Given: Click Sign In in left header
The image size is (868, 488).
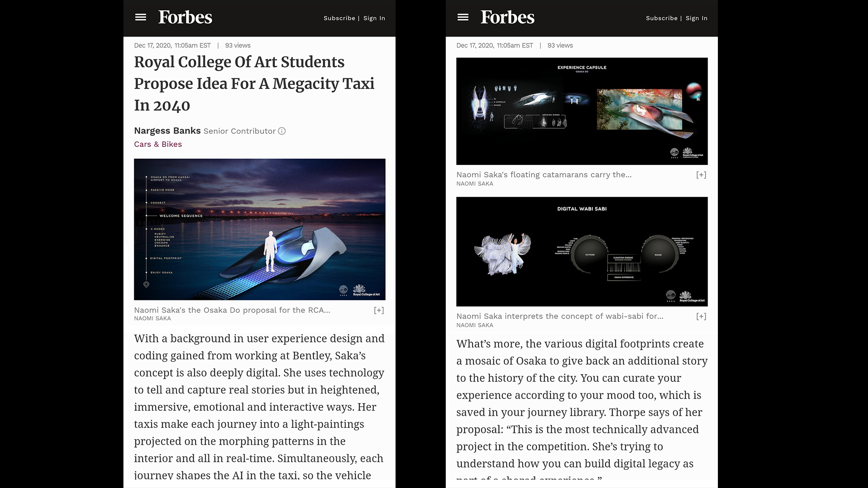Looking at the screenshot, I should pyautogui.click(x=374, y=18).
